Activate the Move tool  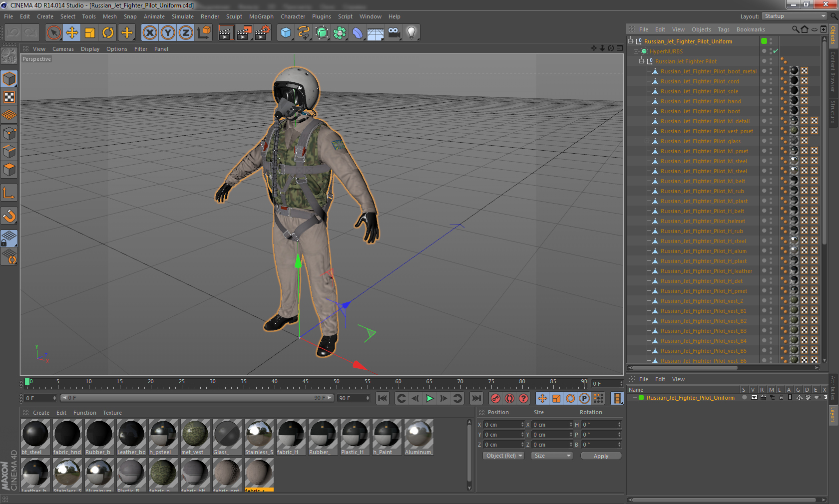click(x=72, y=33)
